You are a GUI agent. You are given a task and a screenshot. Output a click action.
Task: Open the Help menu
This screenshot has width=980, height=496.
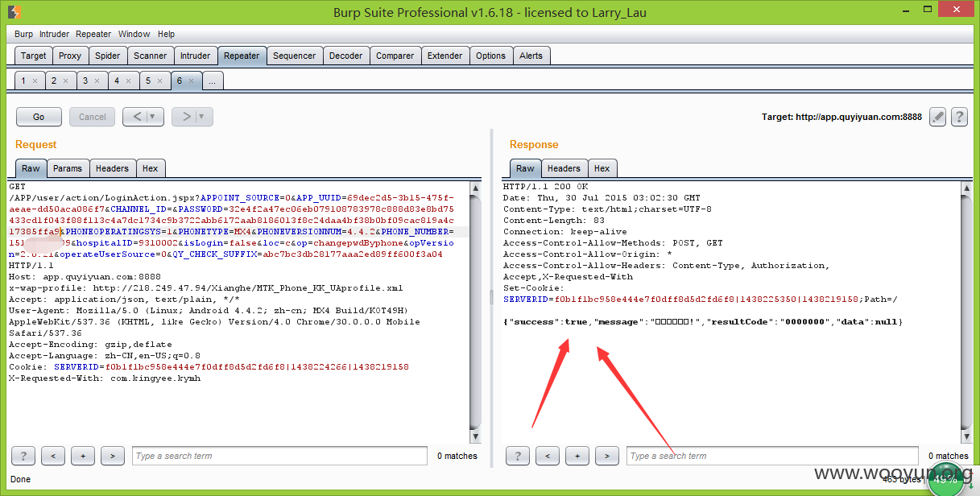click(x=167, y=35)
